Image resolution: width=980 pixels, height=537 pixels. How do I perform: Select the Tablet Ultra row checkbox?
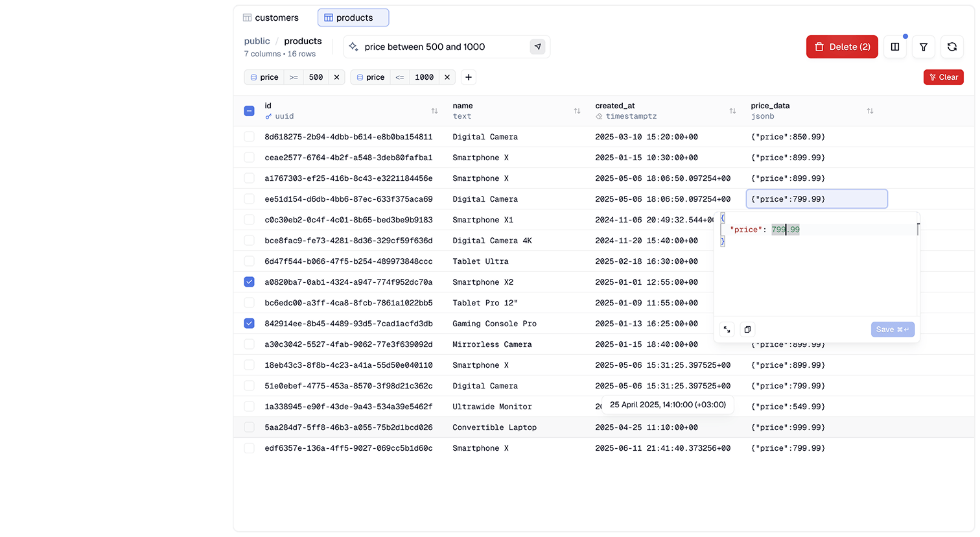pos(249,261)
